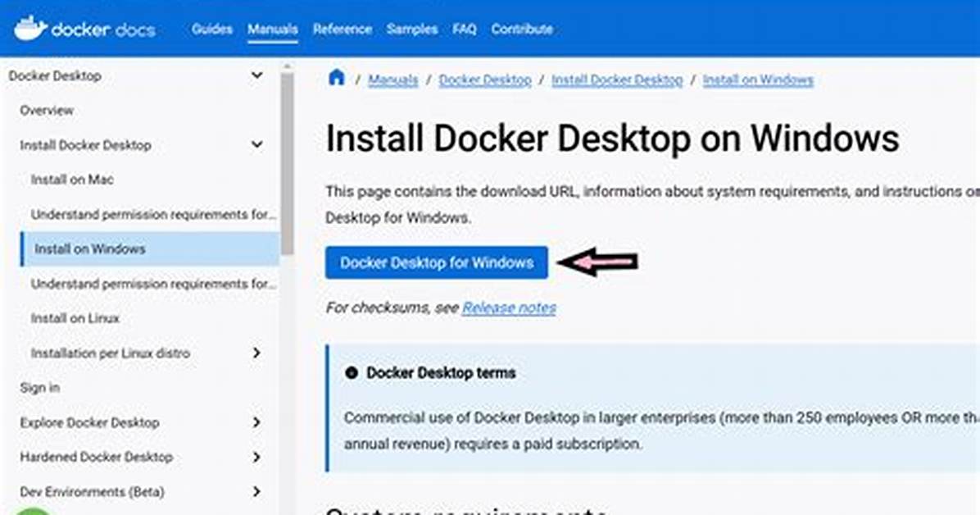Screen dimensions: 980x515
Task: Click Install Docker Desktop breadcrumb link
Action: [617, 80]
